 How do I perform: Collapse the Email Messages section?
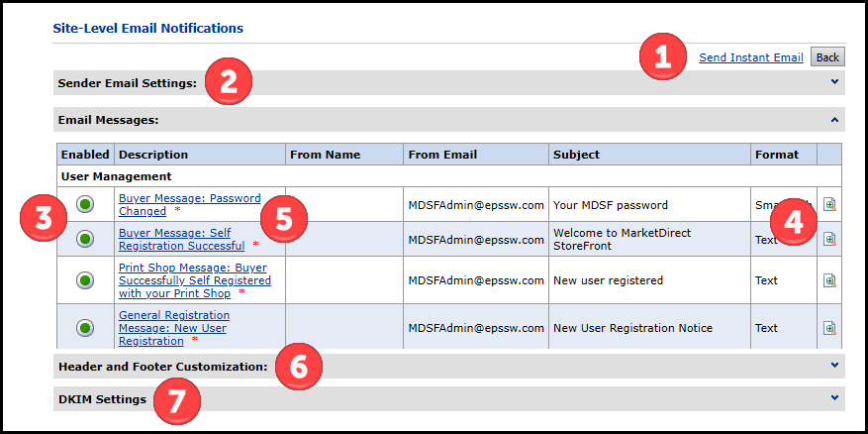point(835,120)
